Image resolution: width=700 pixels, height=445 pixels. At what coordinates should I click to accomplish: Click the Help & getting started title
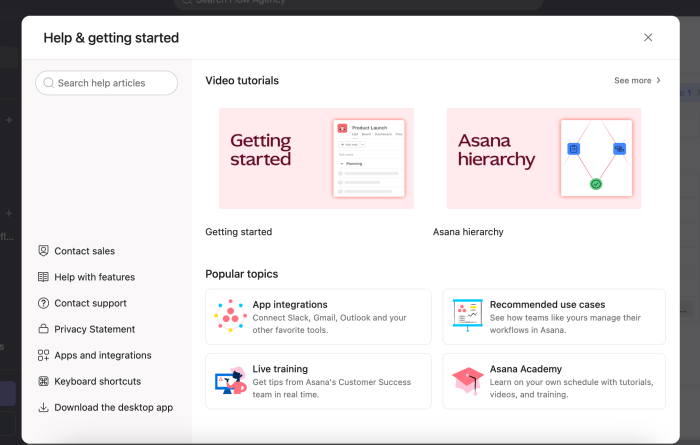point(111,38)
